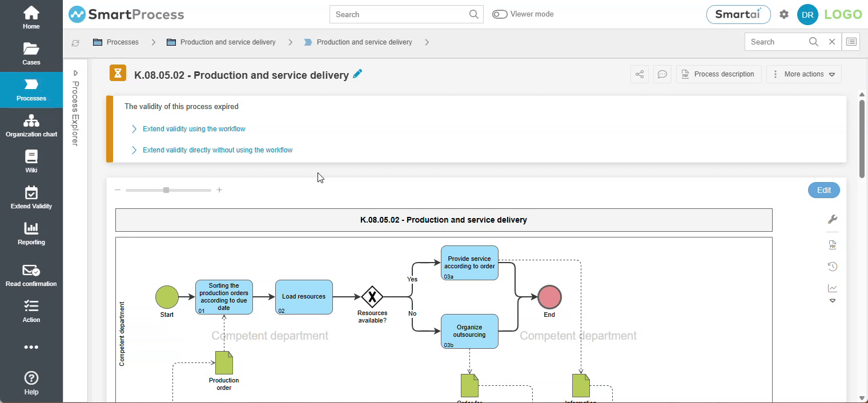Open Reporting in the sidebar
Viewport: 868px width, 403px height.
(x=31, y=233)
